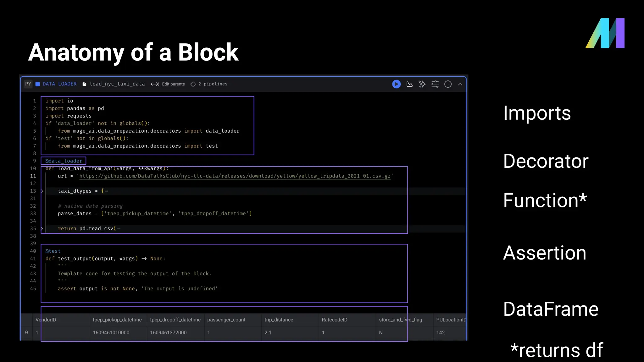Click the 1609461010000 pickup cell
The width and height of the screenshot is (644, 362).
111,332
